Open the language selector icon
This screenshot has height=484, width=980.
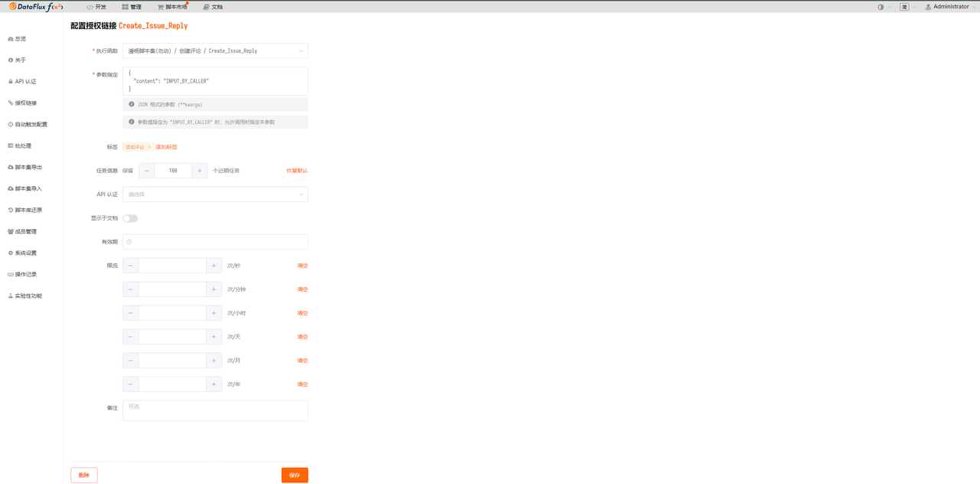coord(905,7)
